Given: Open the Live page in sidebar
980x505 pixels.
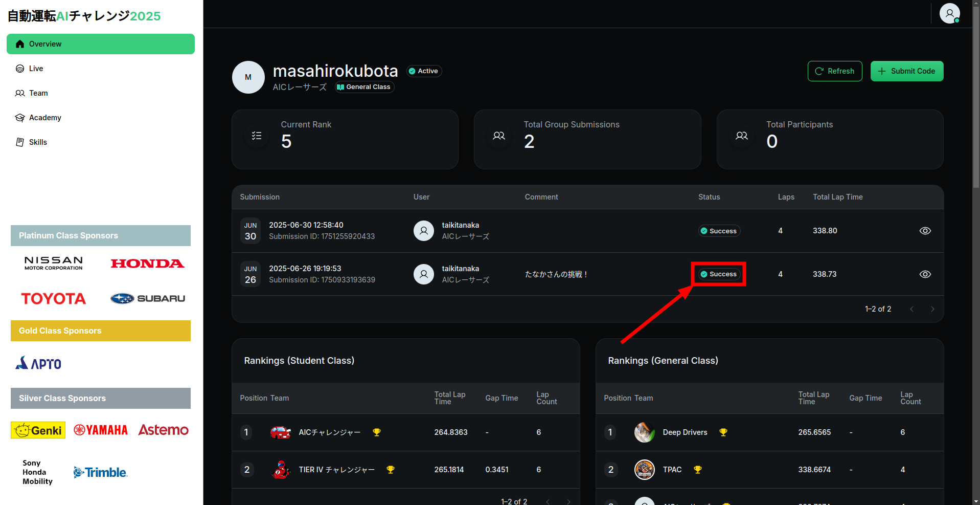Looking at the screenshot, I should [x=36, y=69].
